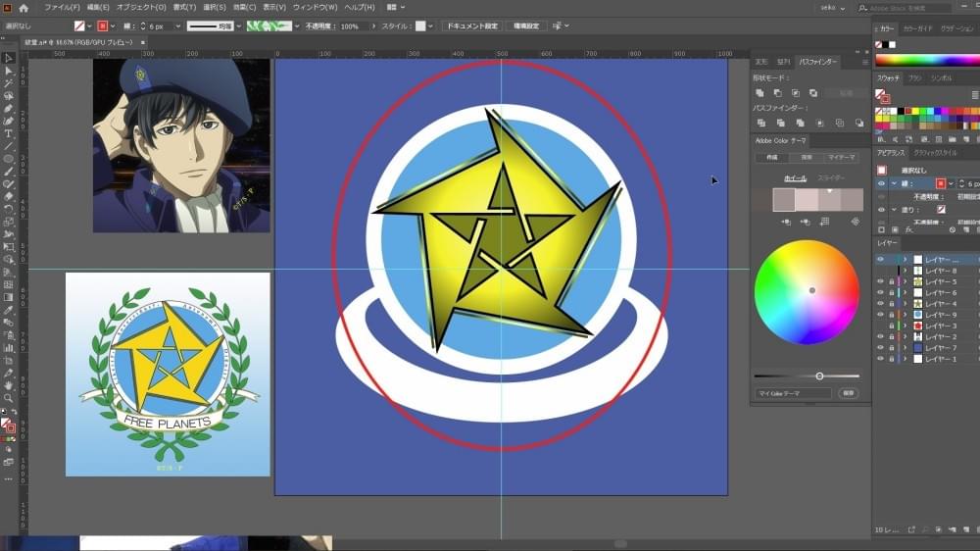Click 環境設定 button
Screen dimensions: 980x551
click(526, 26)
